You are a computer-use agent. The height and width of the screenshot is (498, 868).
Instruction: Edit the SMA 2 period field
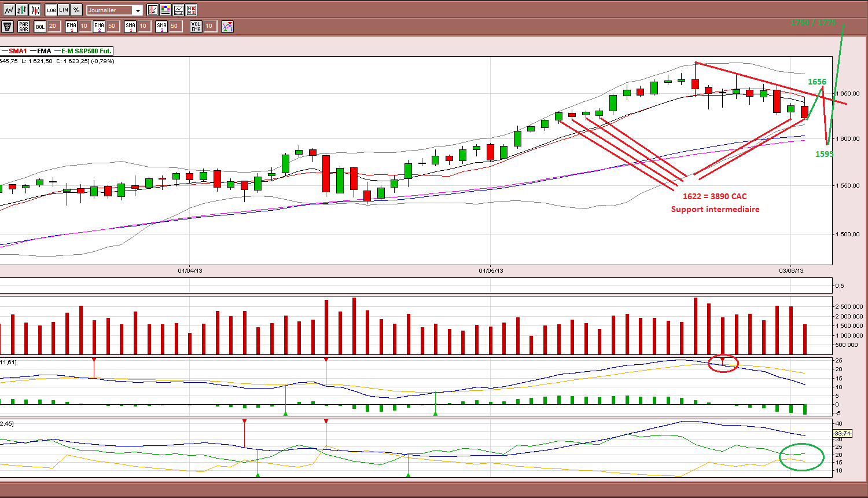coord(175,26)
